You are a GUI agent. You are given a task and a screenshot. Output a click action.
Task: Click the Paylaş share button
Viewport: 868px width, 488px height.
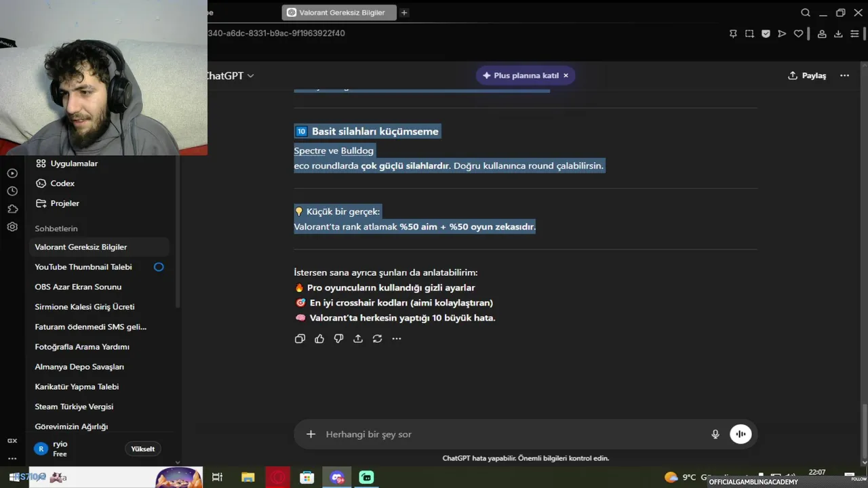(x=807, y=76)
